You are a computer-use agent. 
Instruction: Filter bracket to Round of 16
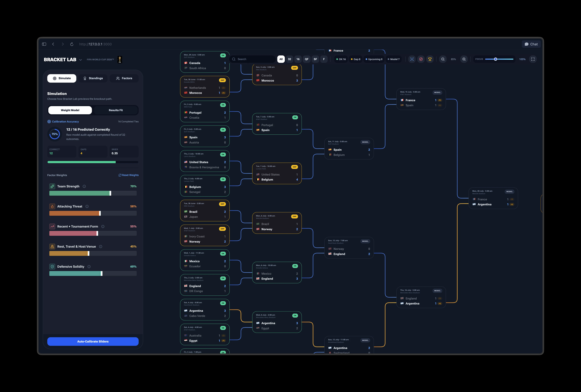298,59
